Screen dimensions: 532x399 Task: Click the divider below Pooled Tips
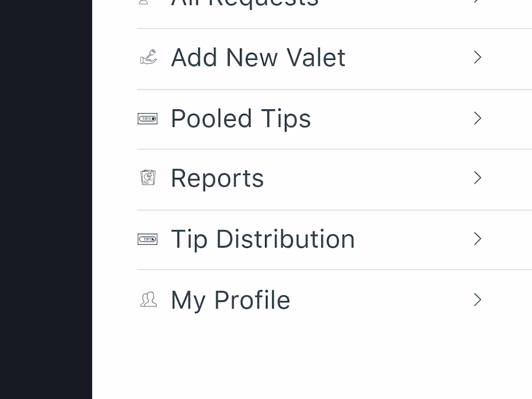(334, 149)
